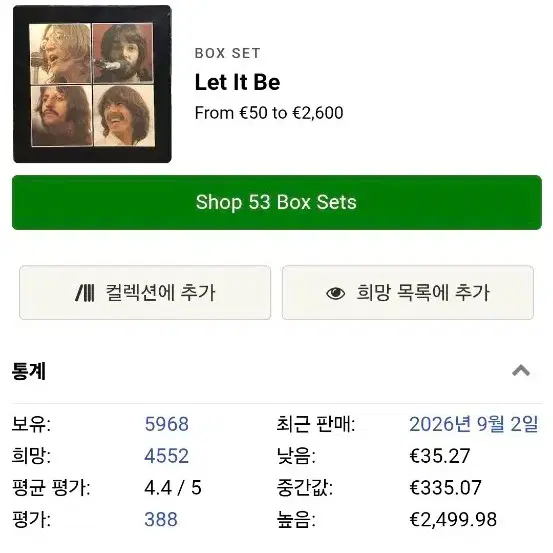Click the highest price €2,499.98
The height and width of the screenshot is (553, 553).
(453, 519)
